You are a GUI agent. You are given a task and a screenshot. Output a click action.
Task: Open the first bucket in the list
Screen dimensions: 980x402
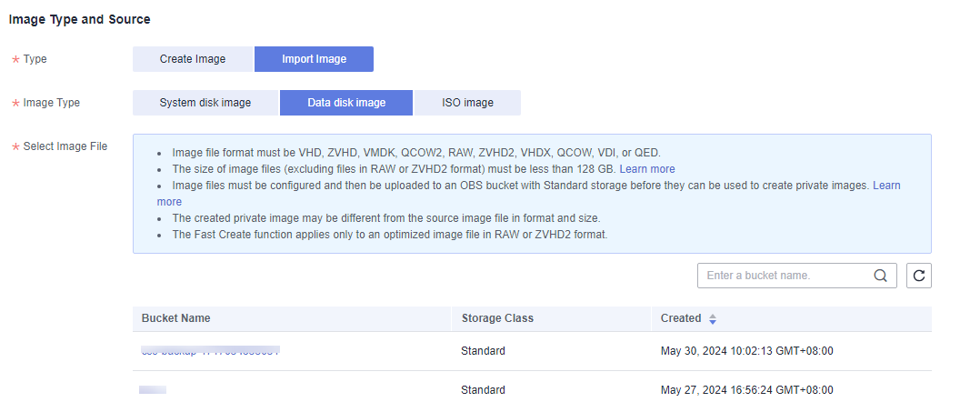point(211,351)
